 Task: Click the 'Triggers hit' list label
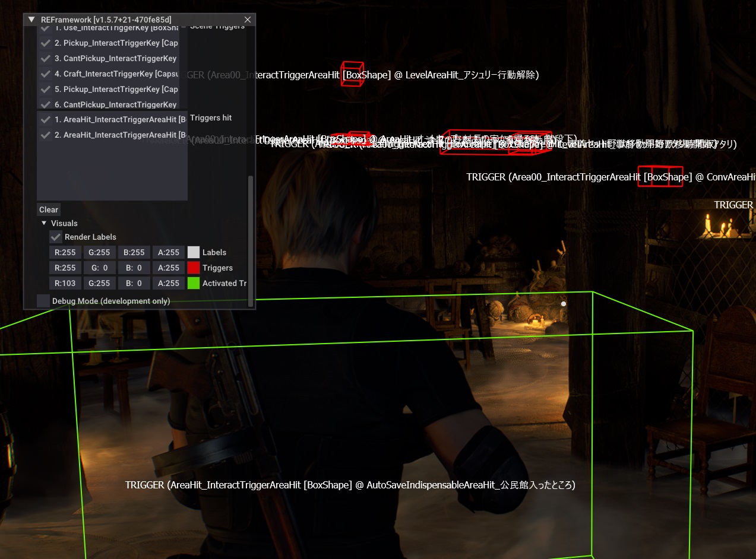pyautogui.click(x=211, y=118)
